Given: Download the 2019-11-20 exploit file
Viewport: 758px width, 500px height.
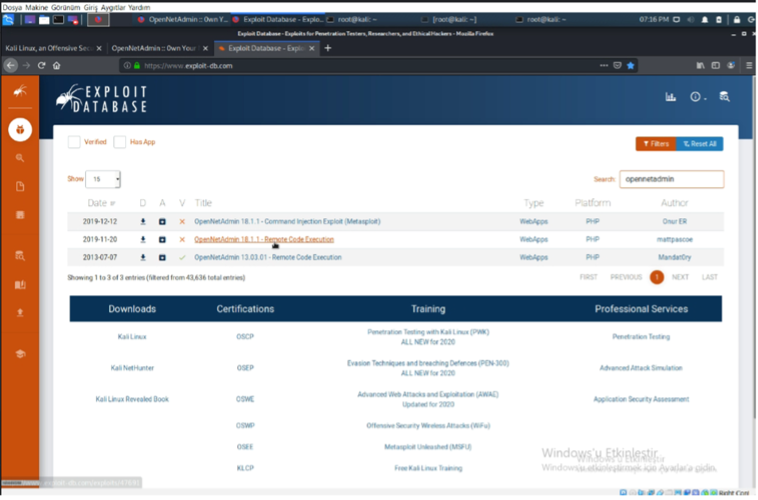Looking at the screenshot, I should pos(143,240).
